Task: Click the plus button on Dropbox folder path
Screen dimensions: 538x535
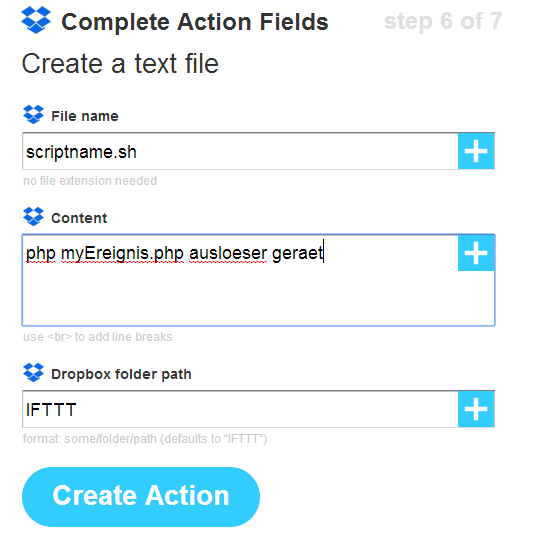Action: (x=476, y=409)
